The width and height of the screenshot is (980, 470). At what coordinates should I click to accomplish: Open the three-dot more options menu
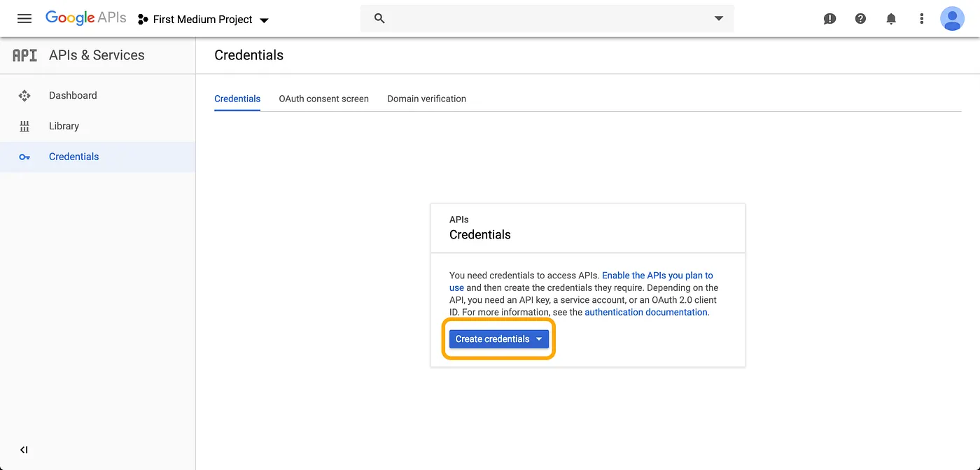pos(922,19)
